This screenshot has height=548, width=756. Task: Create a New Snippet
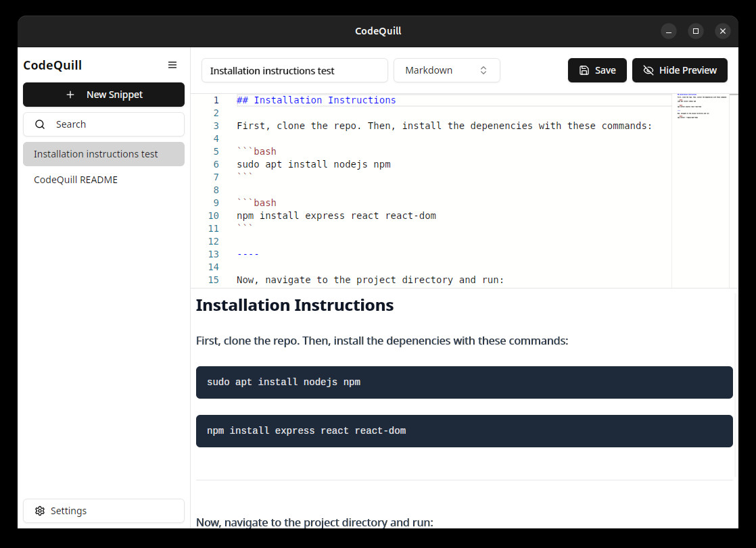pyautogui.click(x=103, y=95)
